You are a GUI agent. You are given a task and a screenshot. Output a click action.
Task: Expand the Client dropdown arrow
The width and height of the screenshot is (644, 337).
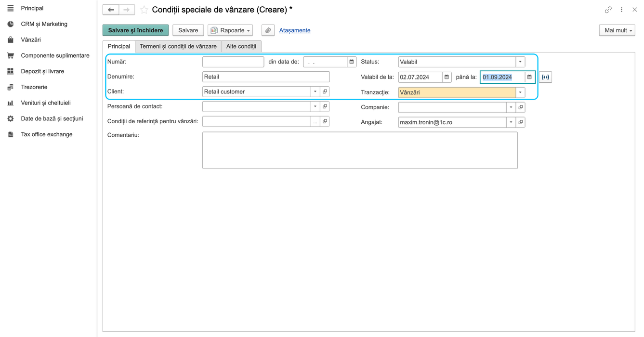point(315,91)
